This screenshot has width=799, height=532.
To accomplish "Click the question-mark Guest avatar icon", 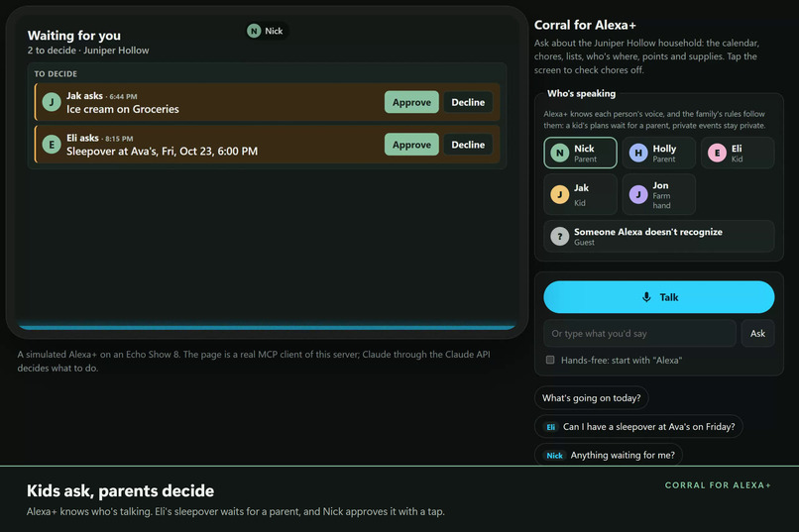I will [x=559, y=236].
